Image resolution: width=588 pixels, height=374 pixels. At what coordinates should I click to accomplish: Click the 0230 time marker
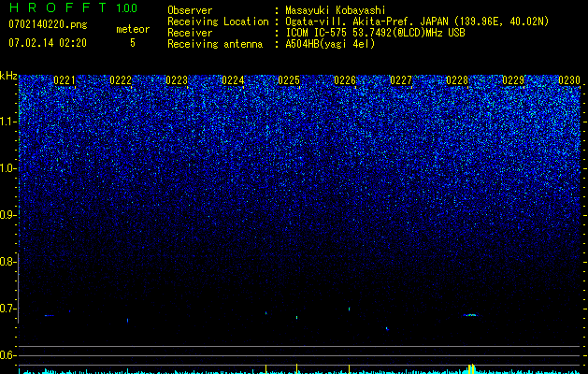click(569, 80)
